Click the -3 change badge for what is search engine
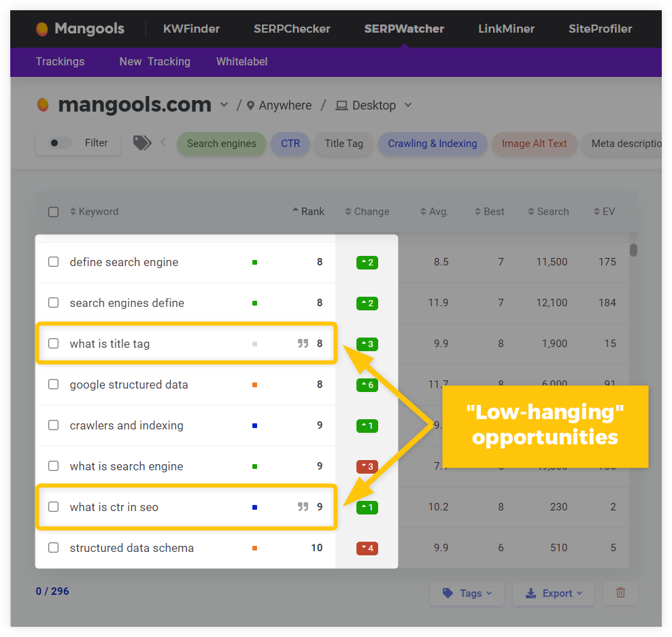672x637 pixels. coord(367,467)
